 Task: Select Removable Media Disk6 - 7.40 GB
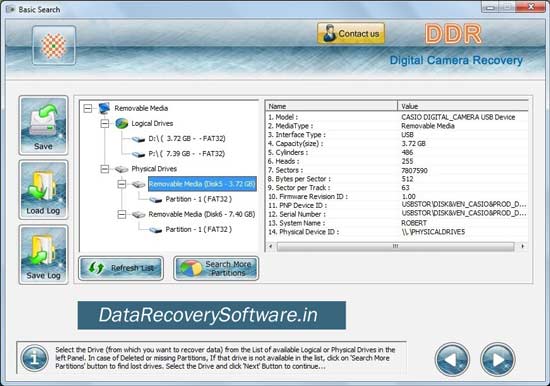tap(202, 214)
